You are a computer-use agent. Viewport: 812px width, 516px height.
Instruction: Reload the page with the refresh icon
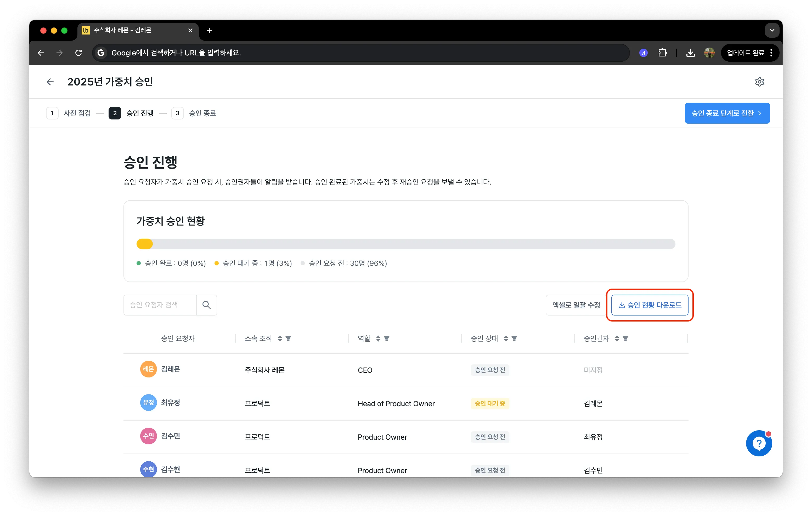(78, 53)
